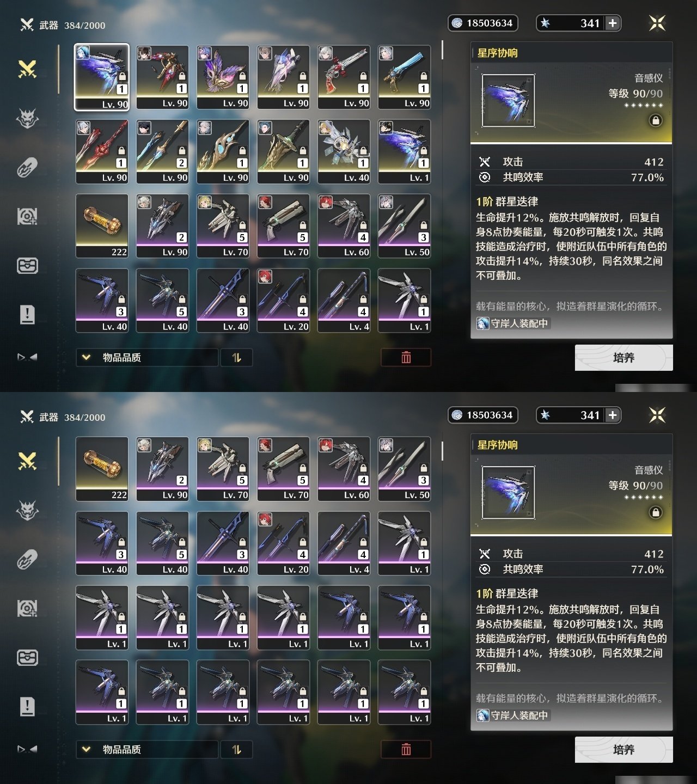Screen dimensions: 697x784
Task: Select the development materials pill icon in top sidebar
Action: [x=27, y=168]
